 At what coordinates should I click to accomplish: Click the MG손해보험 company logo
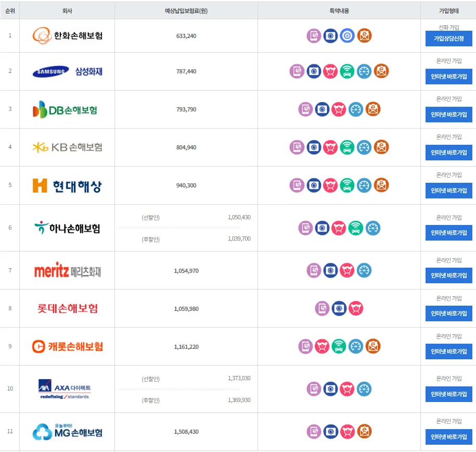(x=68, y=432)
